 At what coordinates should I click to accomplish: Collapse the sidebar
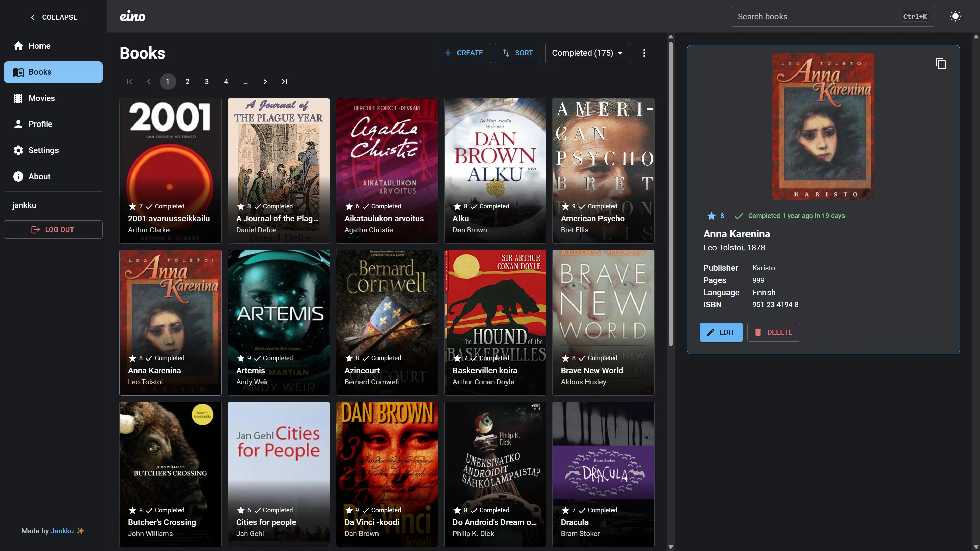(x=54, y=17)
